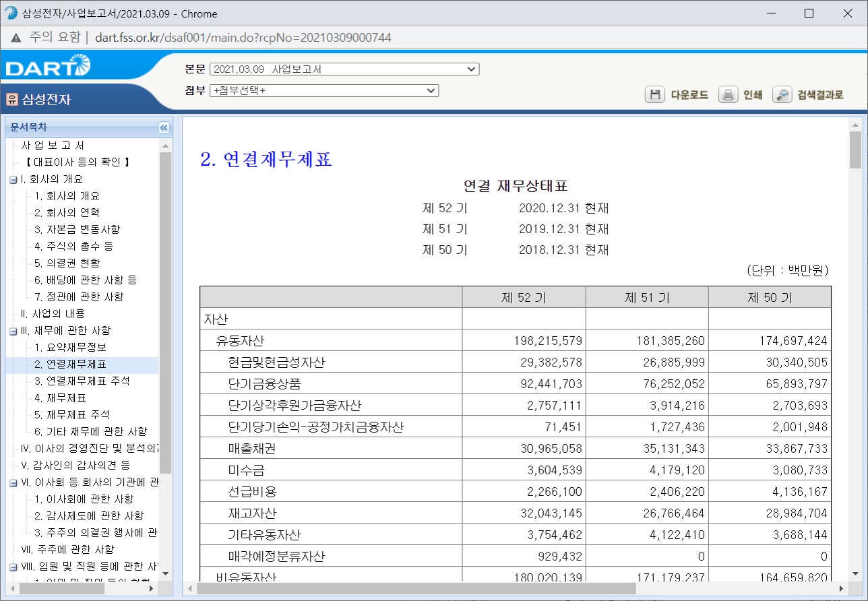Click the address bar URL dart.fss.or.kr
Viewport: 868px width, 601px height.
(243, 38)
